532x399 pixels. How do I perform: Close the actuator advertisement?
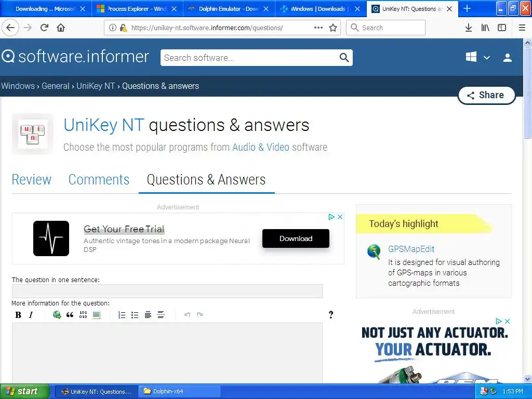coord(507,321)
